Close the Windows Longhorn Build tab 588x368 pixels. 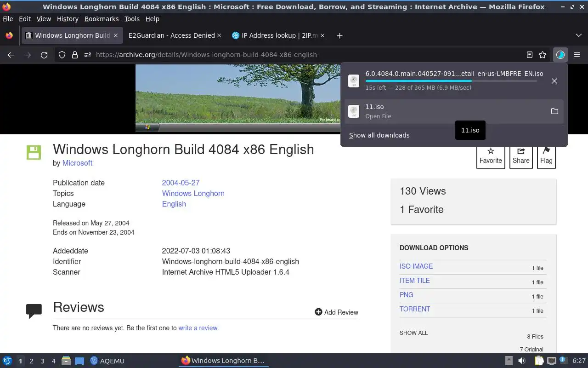[x=116, y=35]
